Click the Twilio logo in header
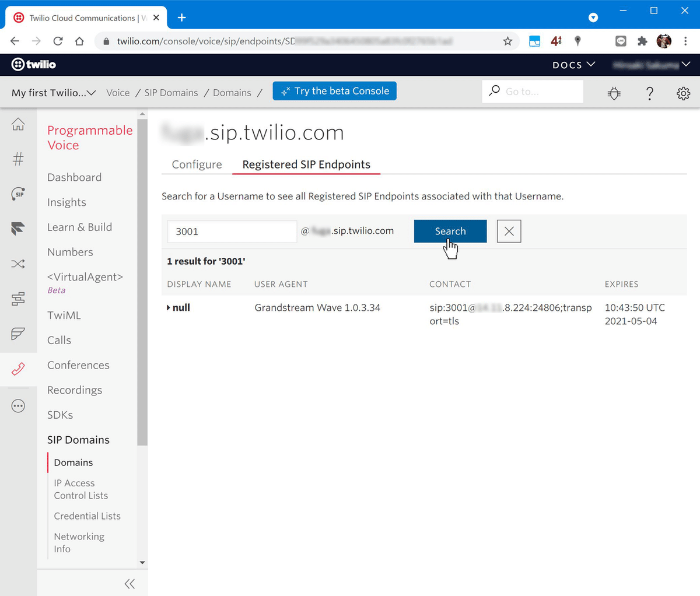 (34, 65)
